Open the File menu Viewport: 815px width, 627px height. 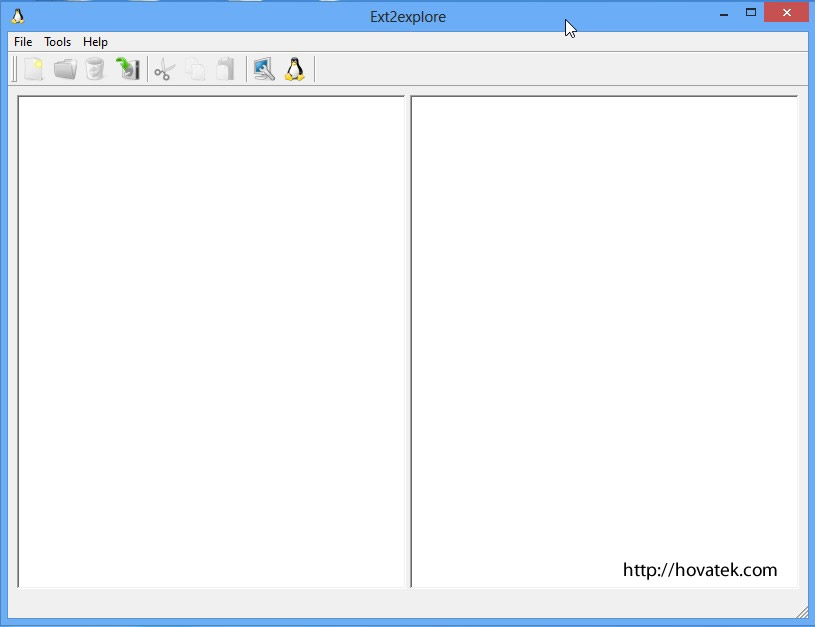(x=23, y=42)
